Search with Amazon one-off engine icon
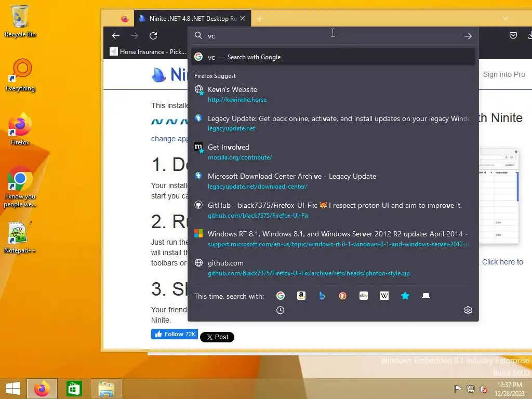 pyautogui.click(x=301, y=296)
